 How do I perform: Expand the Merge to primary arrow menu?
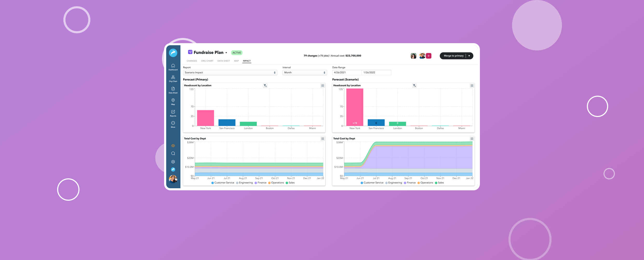tap(469, 56)
